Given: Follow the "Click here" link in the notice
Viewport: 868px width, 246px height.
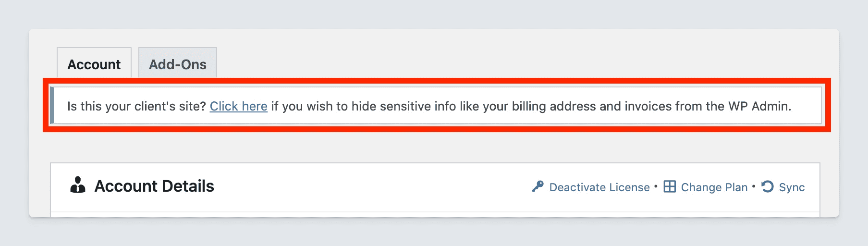Looking at the screenshot, I should coord(238,106).
